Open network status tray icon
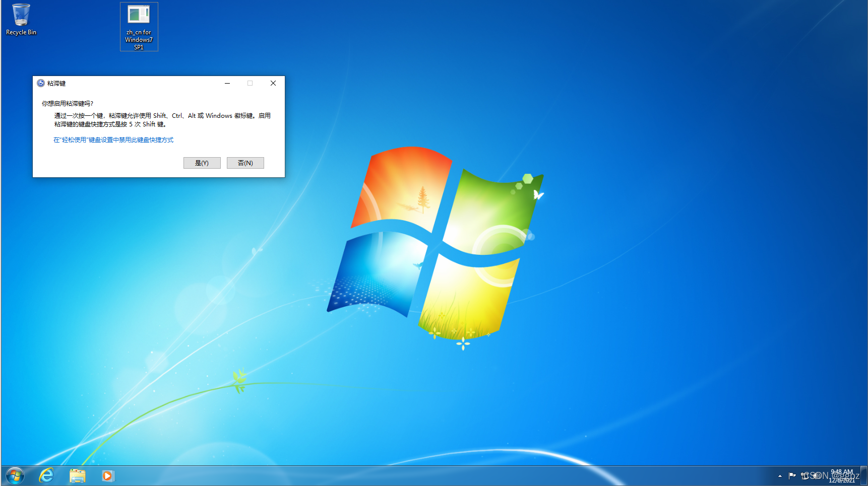The image size is (868, 486). [804, 475]
